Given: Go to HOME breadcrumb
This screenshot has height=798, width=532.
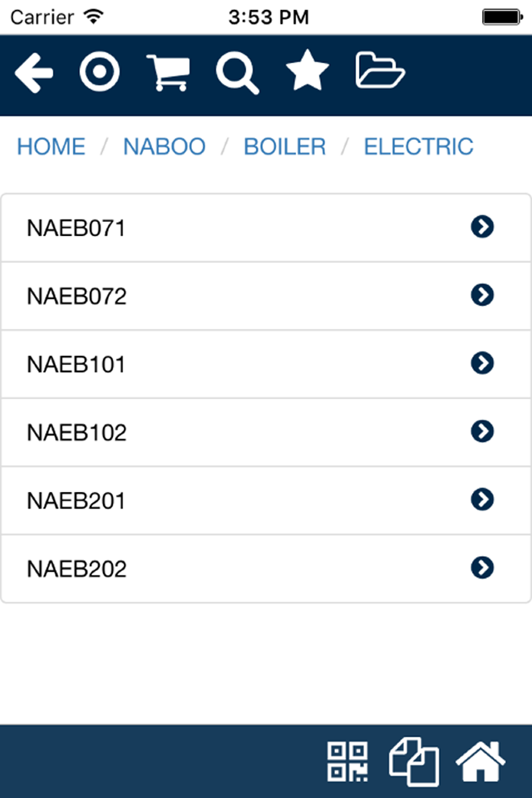Looking at the screenshot, I should click(x=51, y=146).
